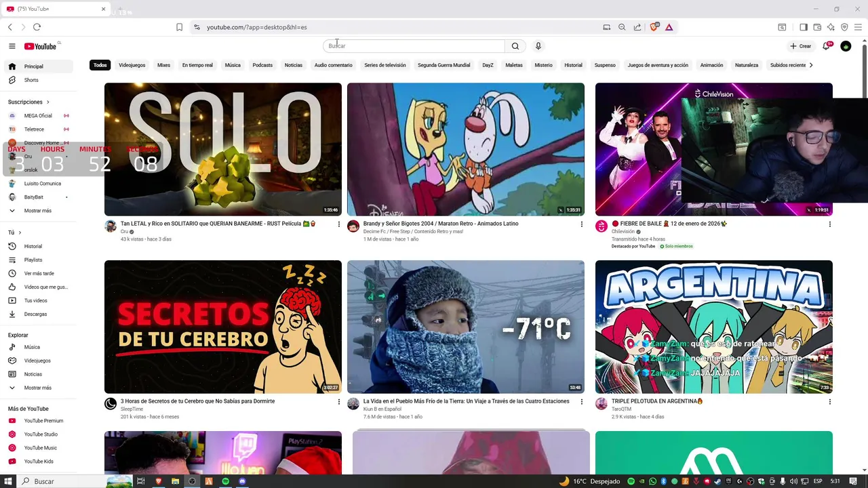Click the Brave Shields lion icon
The height and width of the screenshot is (488, 868).
click(x=654, y=27)
